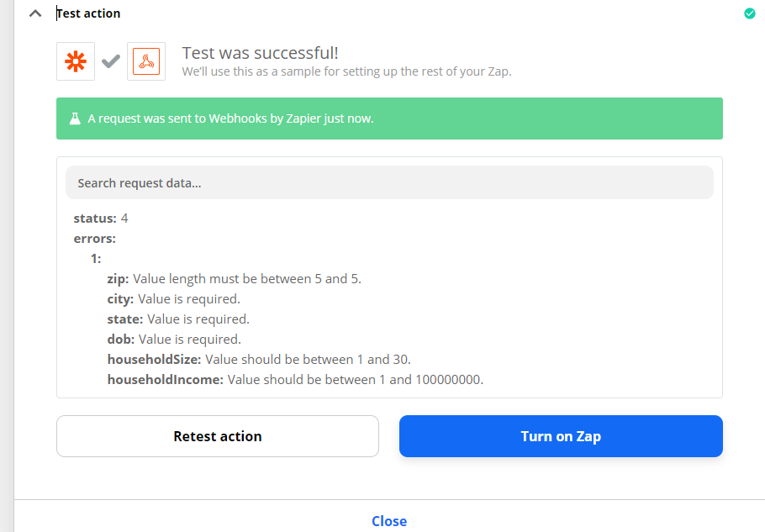Click the orange Zapier asterisk icon

point(76,61)
